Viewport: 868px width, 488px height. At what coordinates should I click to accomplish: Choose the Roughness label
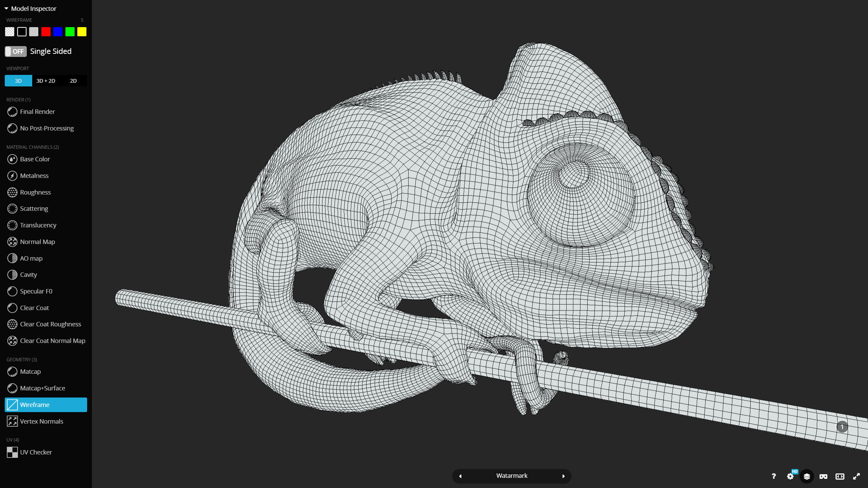(35, 192)
